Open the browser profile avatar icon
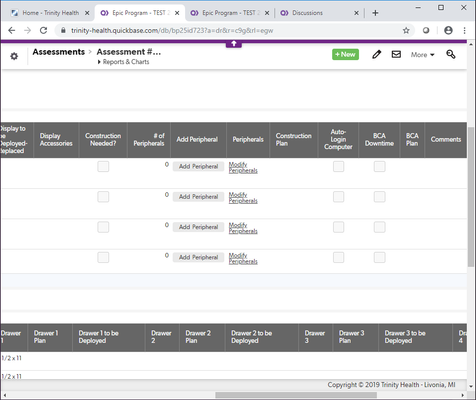The width and height of the screenshot is (476, 400). pos(448,30)
